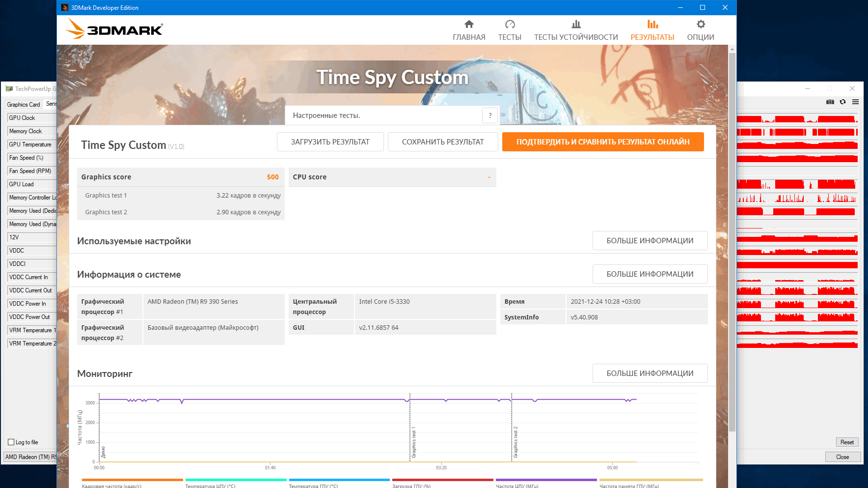
Task: Click GPU Temperature sensor label
Action: pyautogui.click(x=32, y=144)
